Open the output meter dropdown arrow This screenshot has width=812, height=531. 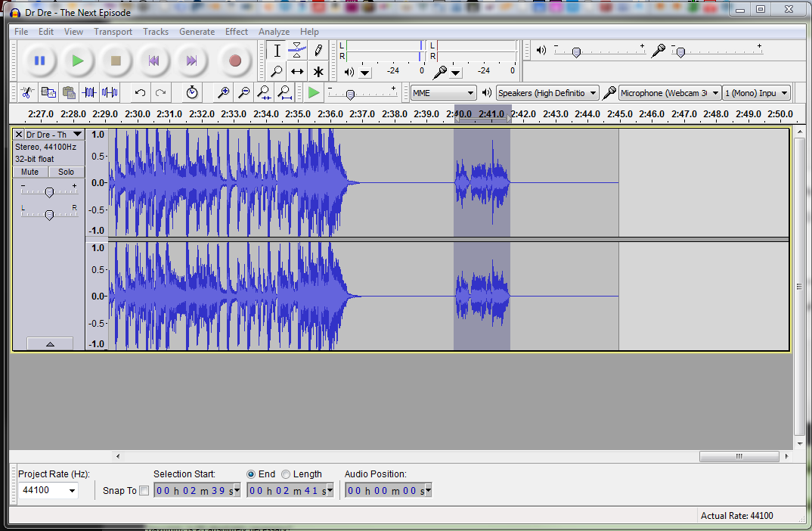[x=365, y=73]
